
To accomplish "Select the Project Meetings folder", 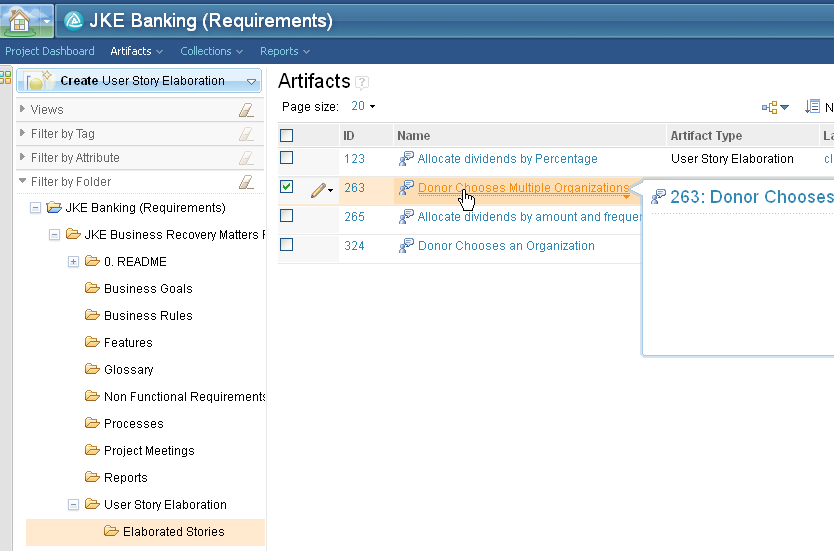I will point(149,450).
